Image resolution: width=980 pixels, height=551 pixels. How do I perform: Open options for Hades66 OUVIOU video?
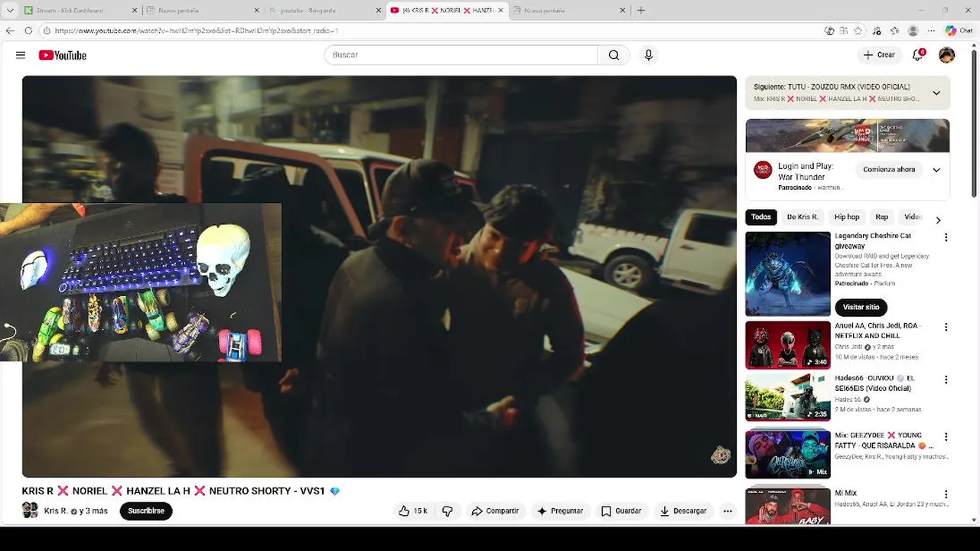[946, 380]
